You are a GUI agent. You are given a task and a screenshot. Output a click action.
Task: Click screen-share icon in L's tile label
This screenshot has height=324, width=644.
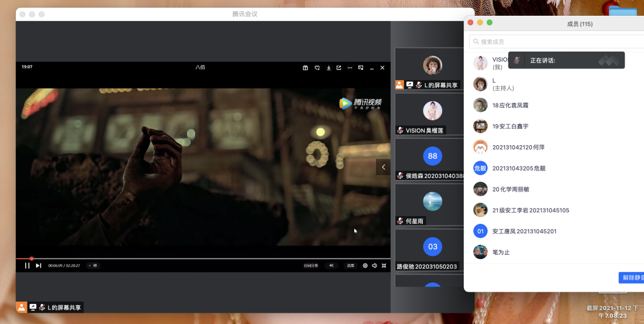409,85
